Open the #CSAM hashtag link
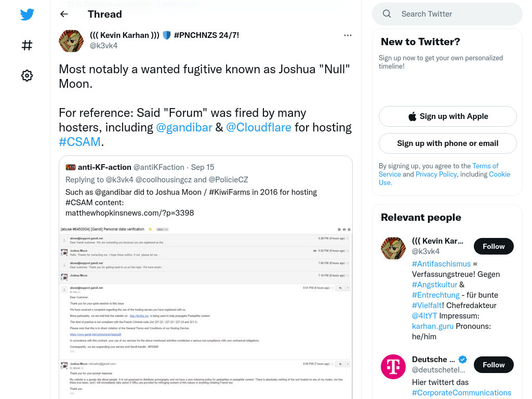The image size is (532, 399). pyautogui.click(x=79, y=141)
